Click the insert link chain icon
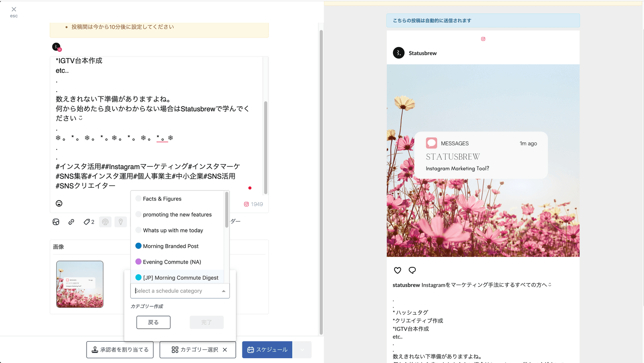This screenshot has width=644, height=363. click(x=71, y=222)
